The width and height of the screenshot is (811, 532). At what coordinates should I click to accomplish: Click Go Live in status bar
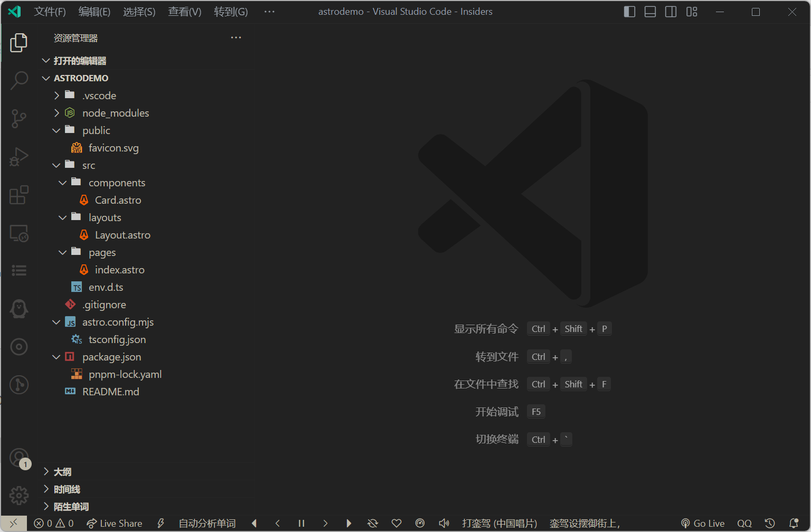pos(702,523)
